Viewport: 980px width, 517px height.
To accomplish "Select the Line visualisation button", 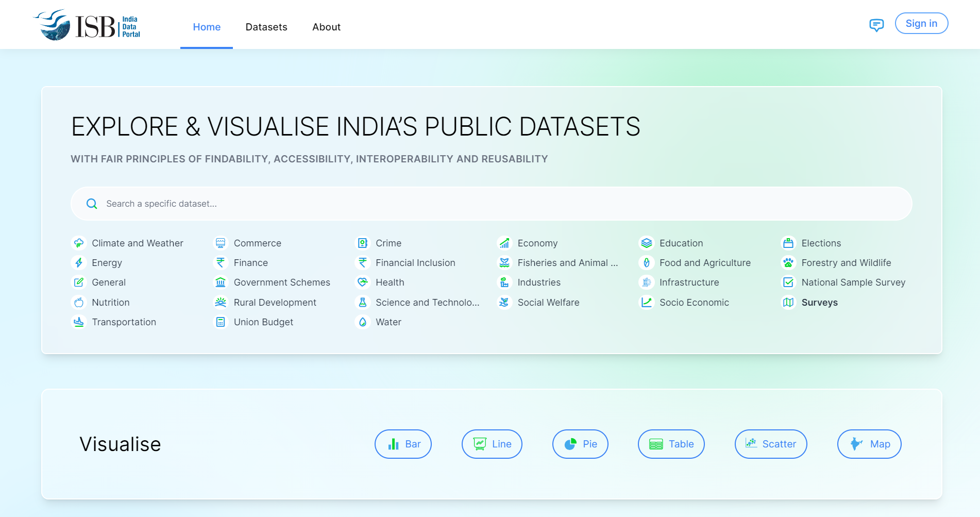I will tap(492, 444).
